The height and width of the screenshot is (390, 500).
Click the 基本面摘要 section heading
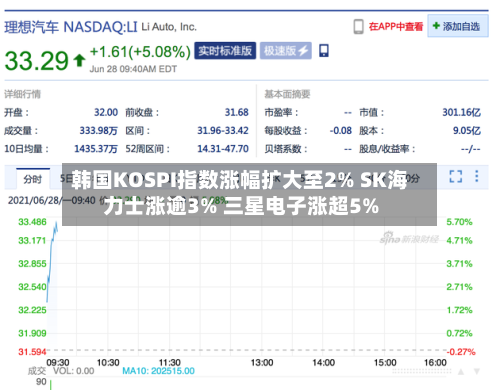(x=287, y=94)
